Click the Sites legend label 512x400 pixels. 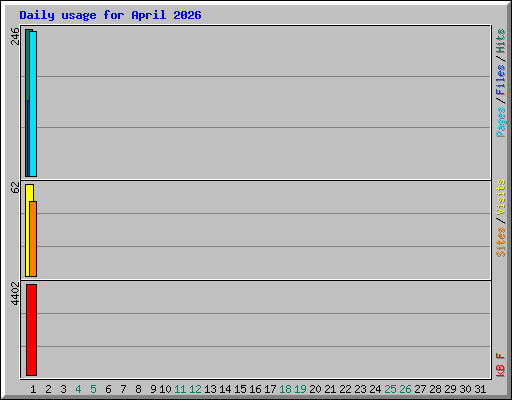tap(500, 242)
